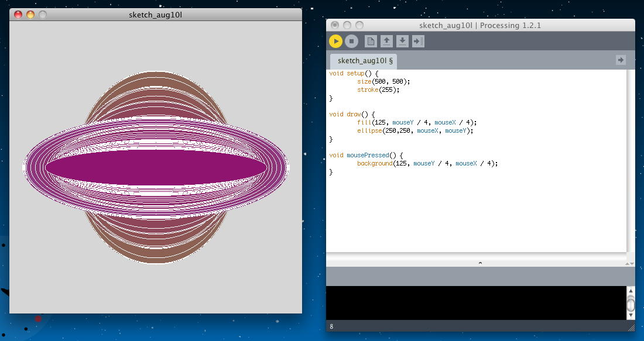Minimize the sketch output window
Image resolution: width=644 pixels, height=341 pixels.
pos(30,15)
